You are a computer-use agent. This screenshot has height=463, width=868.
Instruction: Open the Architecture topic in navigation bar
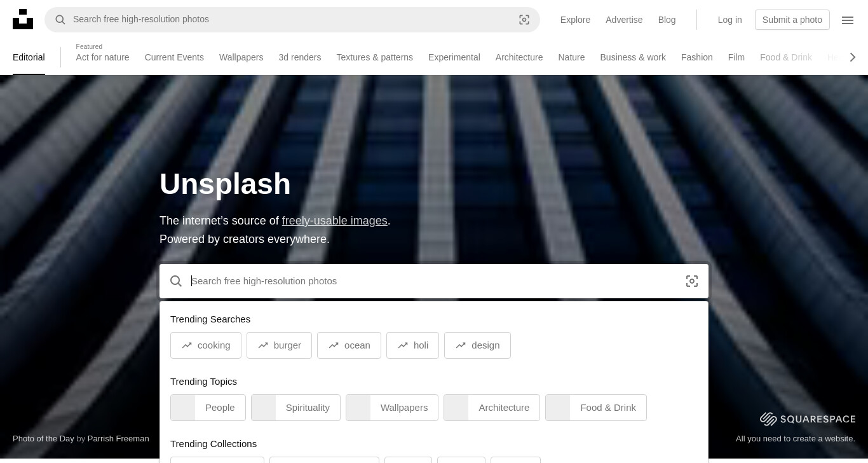519,57
